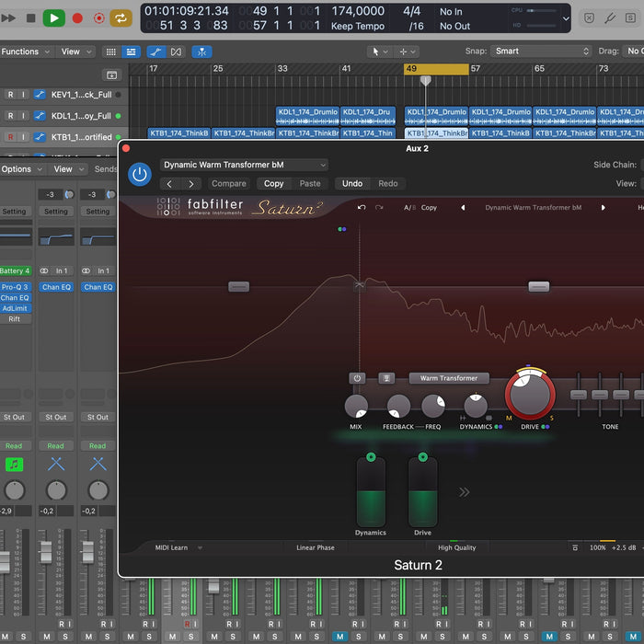Click the Undo button in plugin header
Image resolution: width=644 pixels, height=644 pixels.
[352, 184]
